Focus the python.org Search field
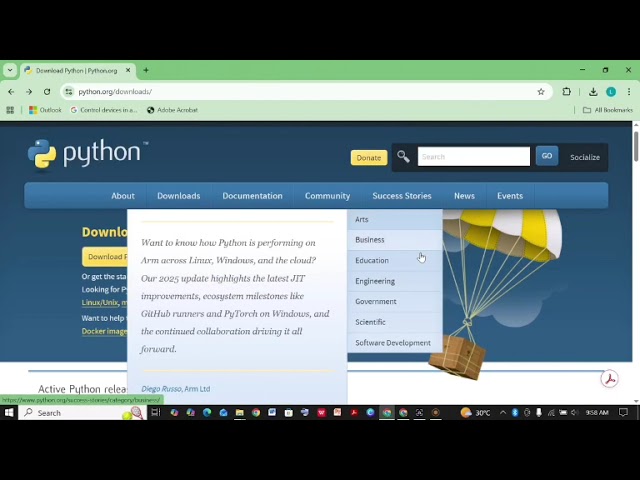The width and height of the screenshot is (640, 480). tap(474, 157)
